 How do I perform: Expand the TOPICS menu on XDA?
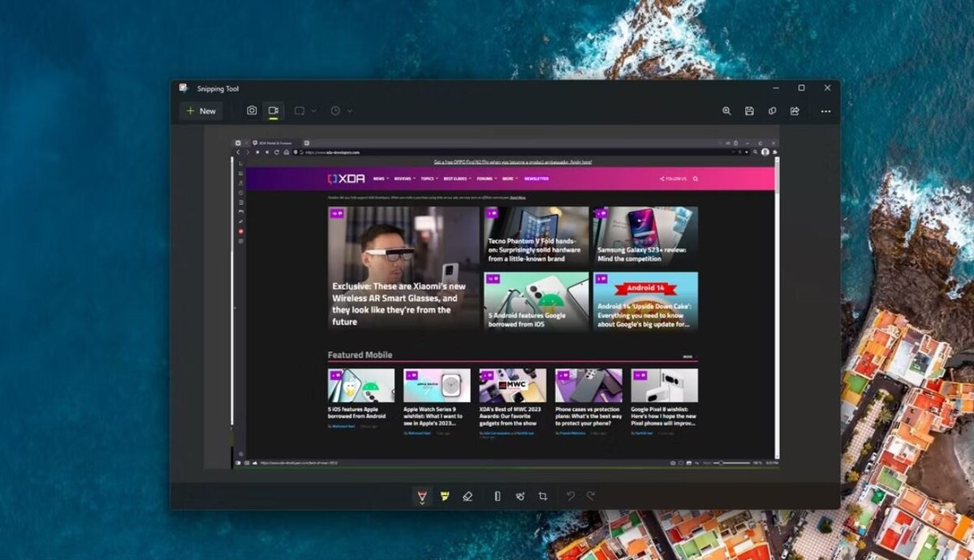[x=429, y=179]
